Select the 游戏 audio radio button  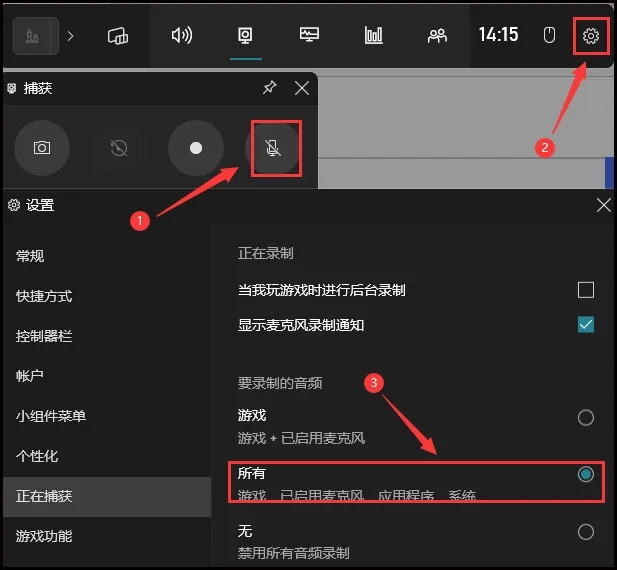point(586,418)
